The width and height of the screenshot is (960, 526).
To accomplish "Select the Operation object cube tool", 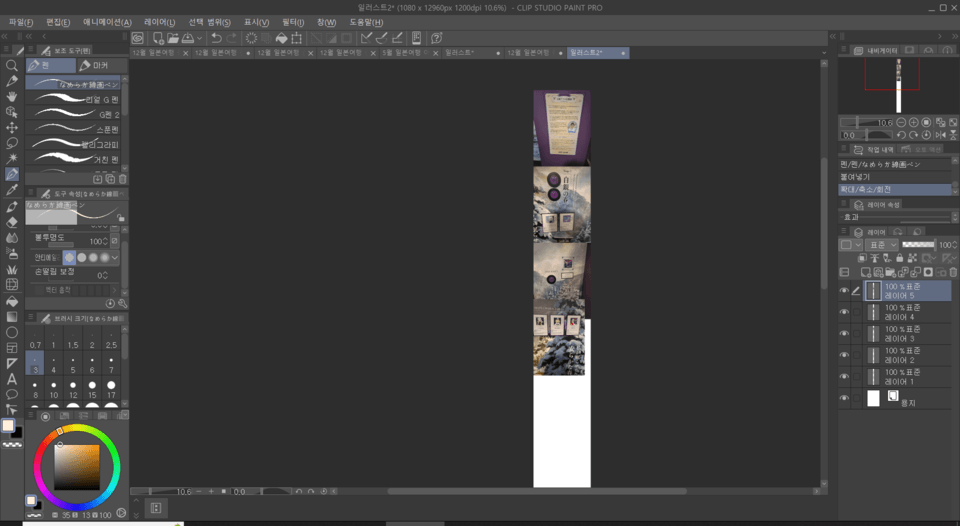I will (11, 112).
